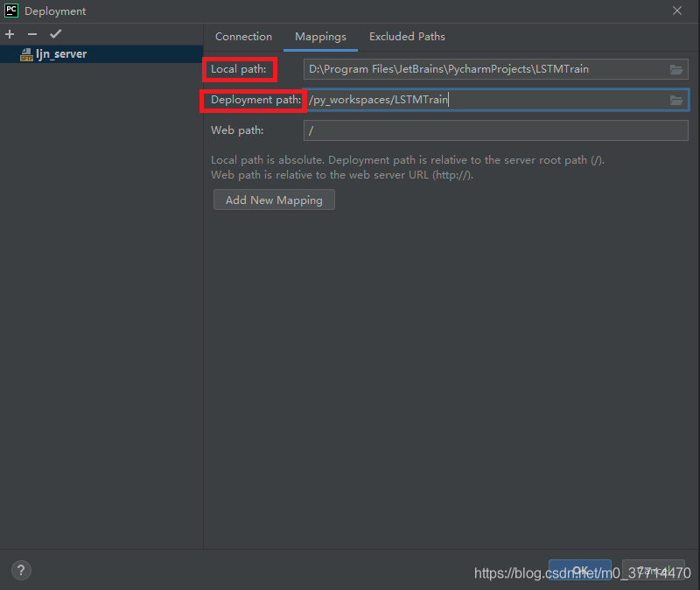Image resolution: width=700 pixels, height=590 pixels.
Task: Click the SFTP server icon beside ljn_server
Action: point(26,54)
